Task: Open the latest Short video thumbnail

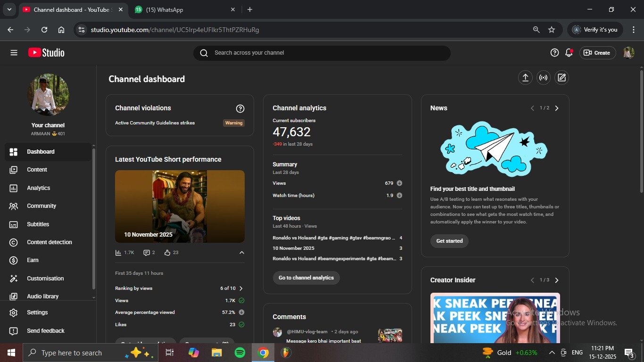Action: (x=180, y=206)
